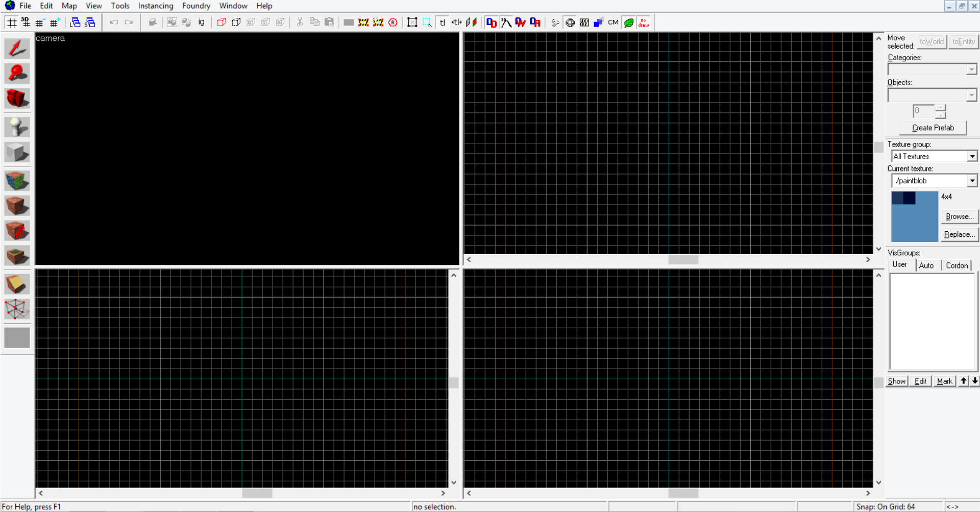This screenshot has width=980, height=512.
Task: Toggle the 2D grid display
Action: [x=11, y=22]
